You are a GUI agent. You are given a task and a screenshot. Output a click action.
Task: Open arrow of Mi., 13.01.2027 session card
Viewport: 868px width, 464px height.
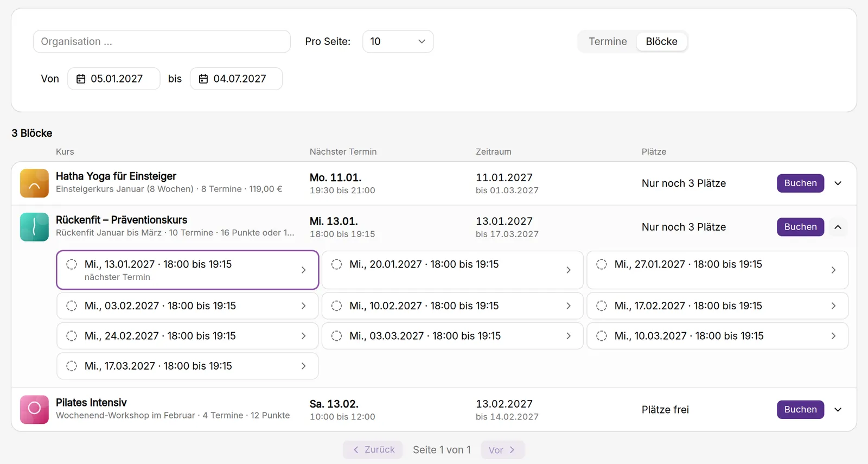click(x=303, y=270)
